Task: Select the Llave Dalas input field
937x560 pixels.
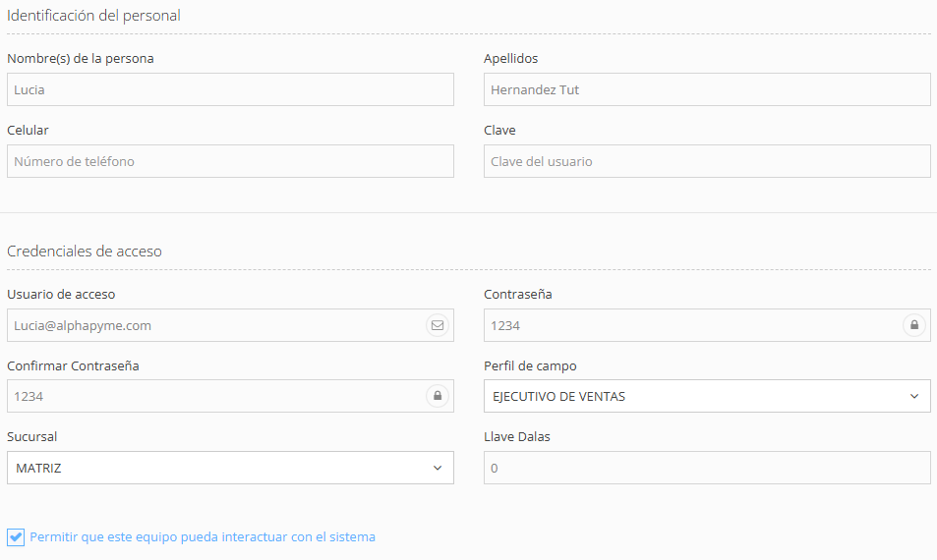Action: [706, 469]
